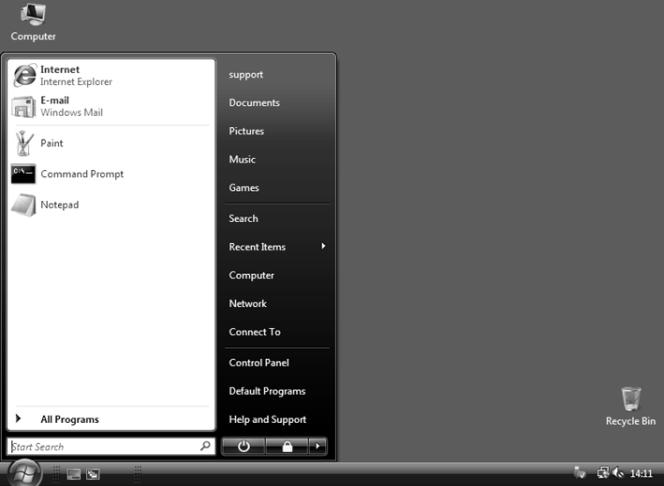Viewport: 664px width, 486px height.
Task: Open Windows Mail E-mail shortcut icon
Action: (23, 107)
